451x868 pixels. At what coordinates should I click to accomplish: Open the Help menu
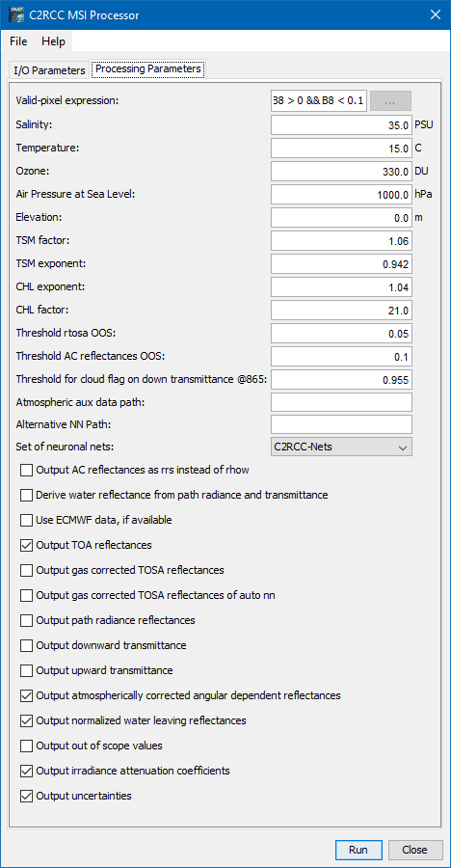pyautogui.click(x=53, y=41)
